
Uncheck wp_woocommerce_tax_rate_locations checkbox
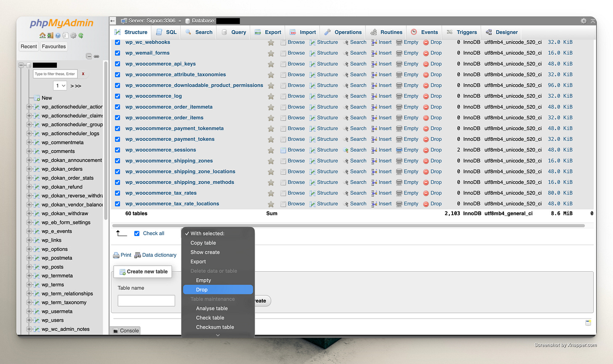[117, 204]
